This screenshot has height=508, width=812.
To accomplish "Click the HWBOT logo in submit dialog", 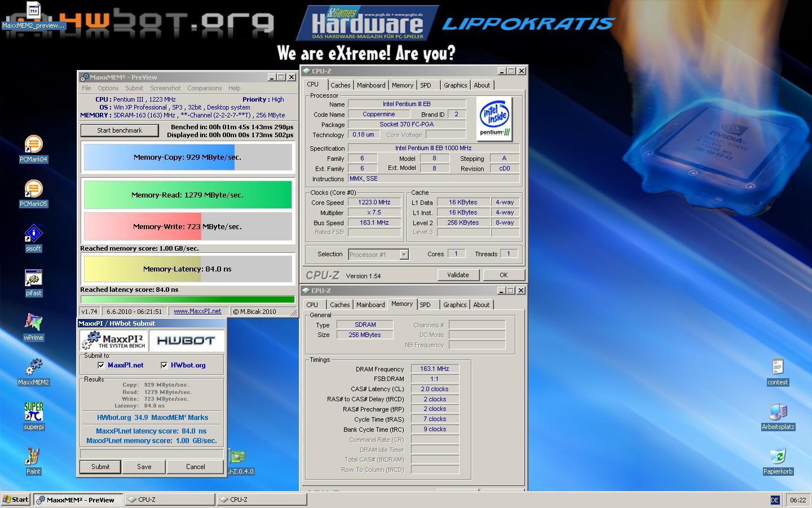I will click(x=186, y=340).
